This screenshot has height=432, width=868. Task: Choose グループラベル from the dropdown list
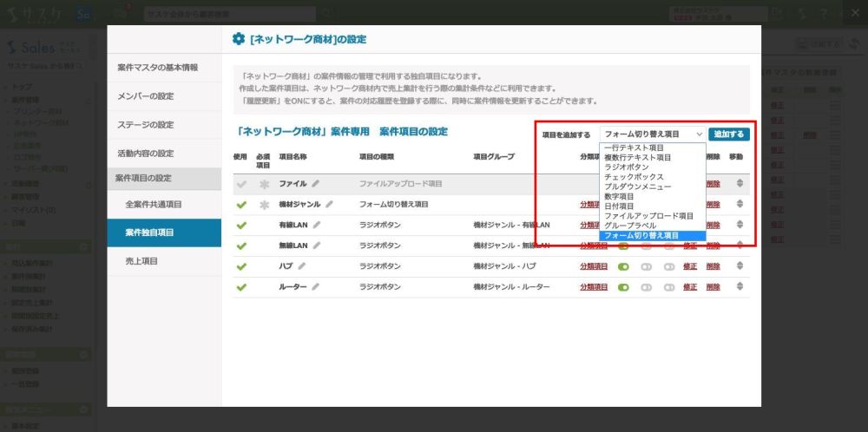[652, 226]
